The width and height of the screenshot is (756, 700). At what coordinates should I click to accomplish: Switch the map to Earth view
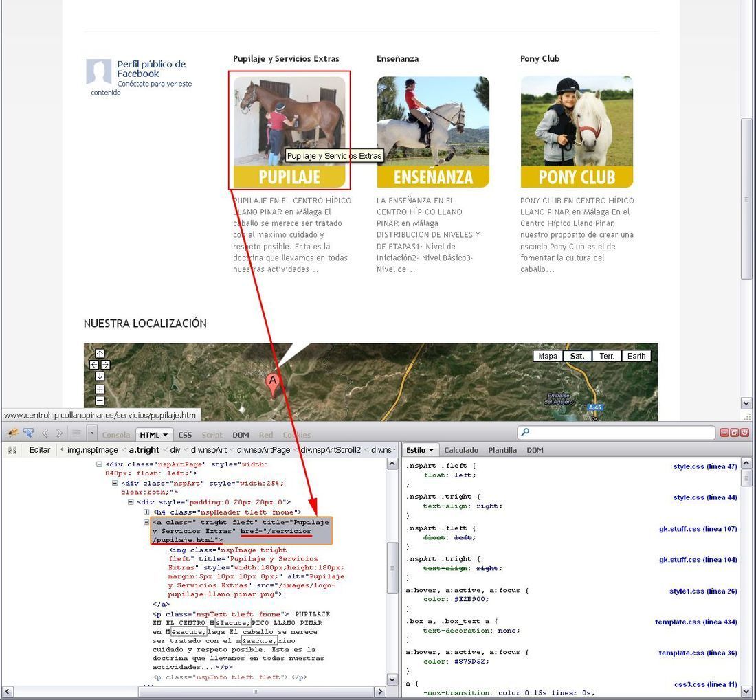pos(636,356)
